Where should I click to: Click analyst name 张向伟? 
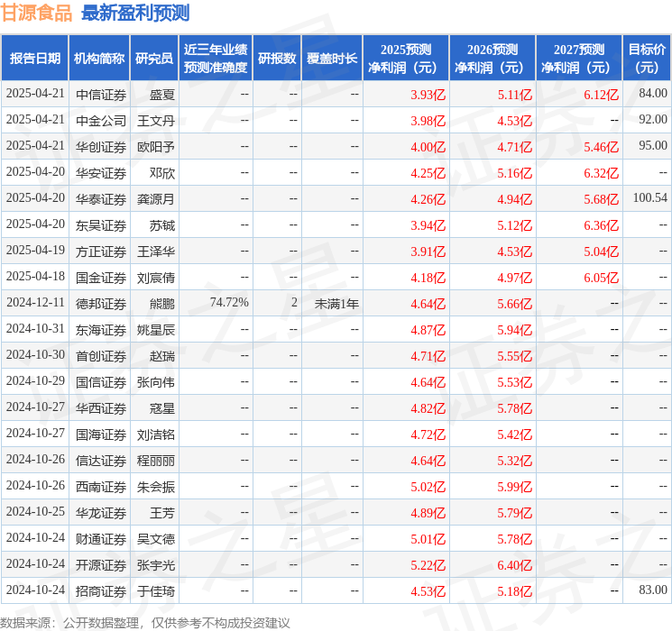point(155,382)
